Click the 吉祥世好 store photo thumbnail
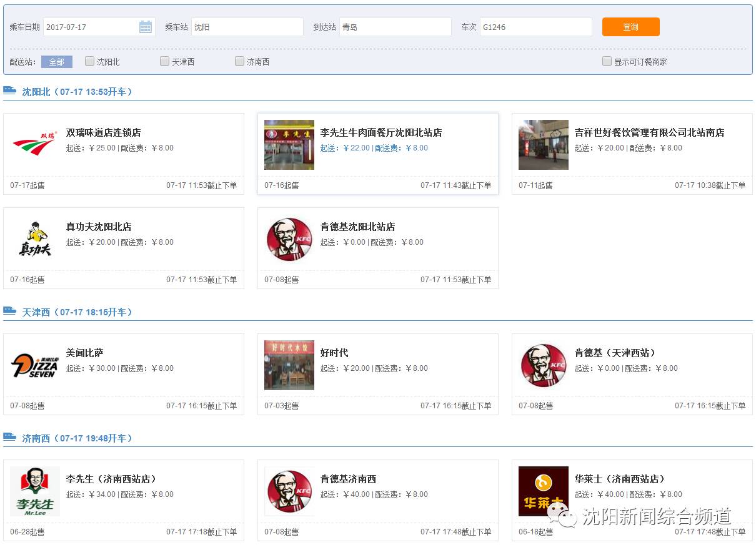This screenshot has width=756, height=550. point(543,144)
